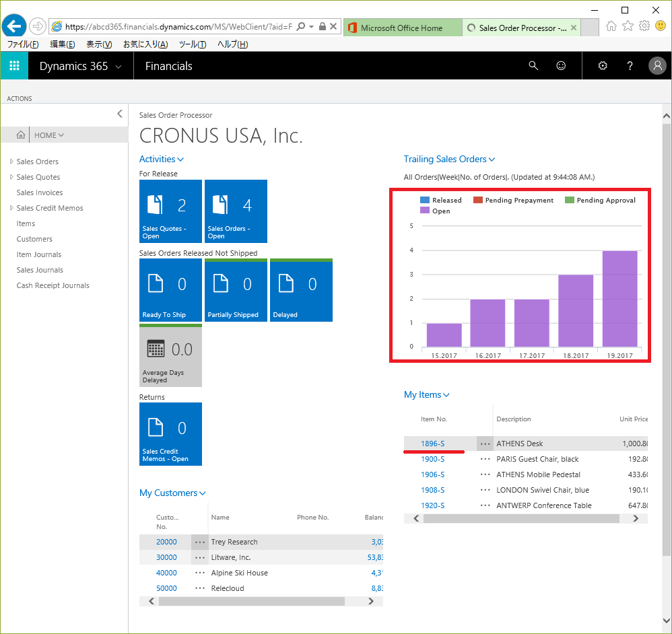The image size is (672, 634).
Task: Open the Sales Orders - Open tile
Action: pos(236,211)
